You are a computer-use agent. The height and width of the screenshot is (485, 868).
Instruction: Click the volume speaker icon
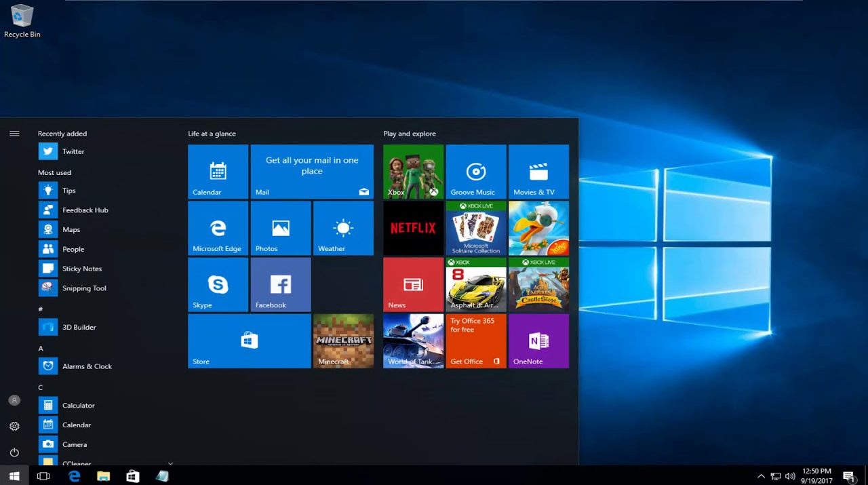tap(790, 476)
